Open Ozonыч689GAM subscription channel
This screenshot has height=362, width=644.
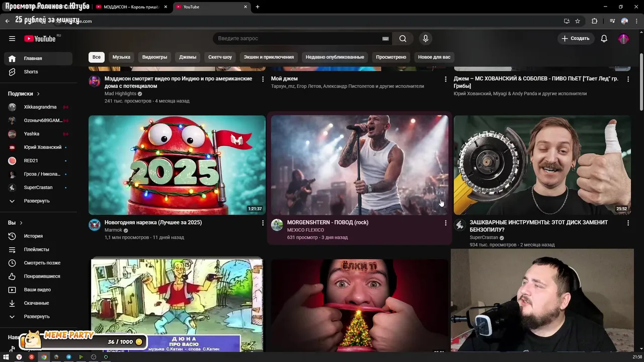point(38,120)
